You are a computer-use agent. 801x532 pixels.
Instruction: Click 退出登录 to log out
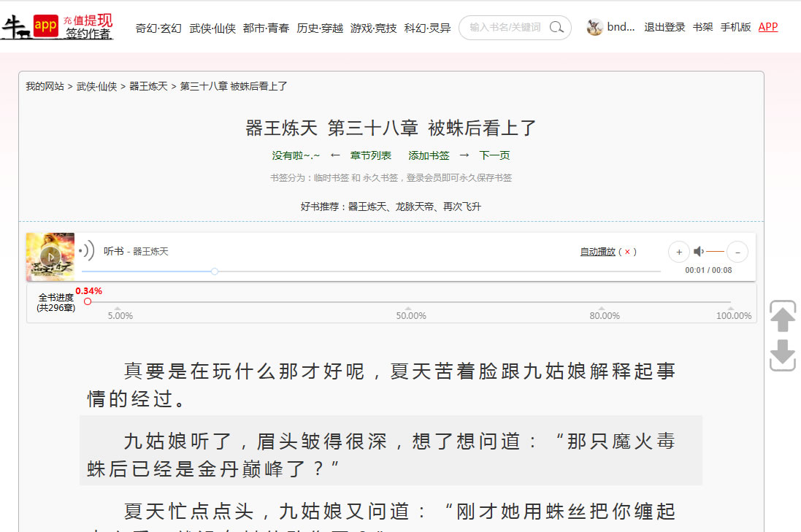pos(664,27)
